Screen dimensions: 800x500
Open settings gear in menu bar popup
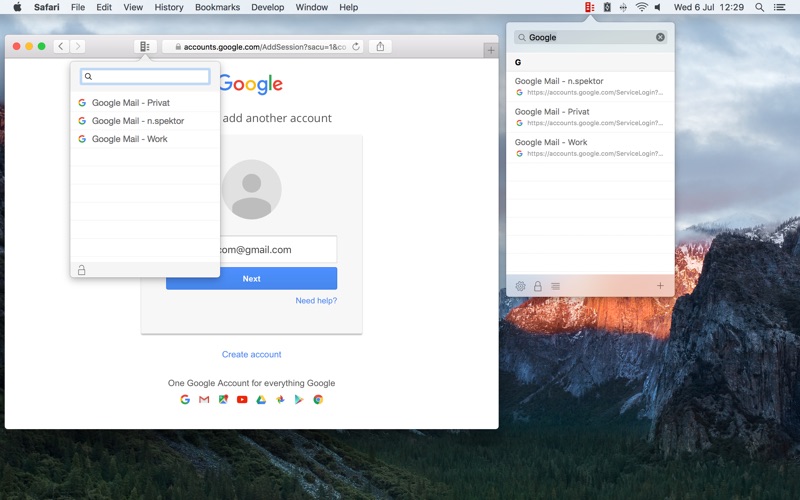(520, 286)
